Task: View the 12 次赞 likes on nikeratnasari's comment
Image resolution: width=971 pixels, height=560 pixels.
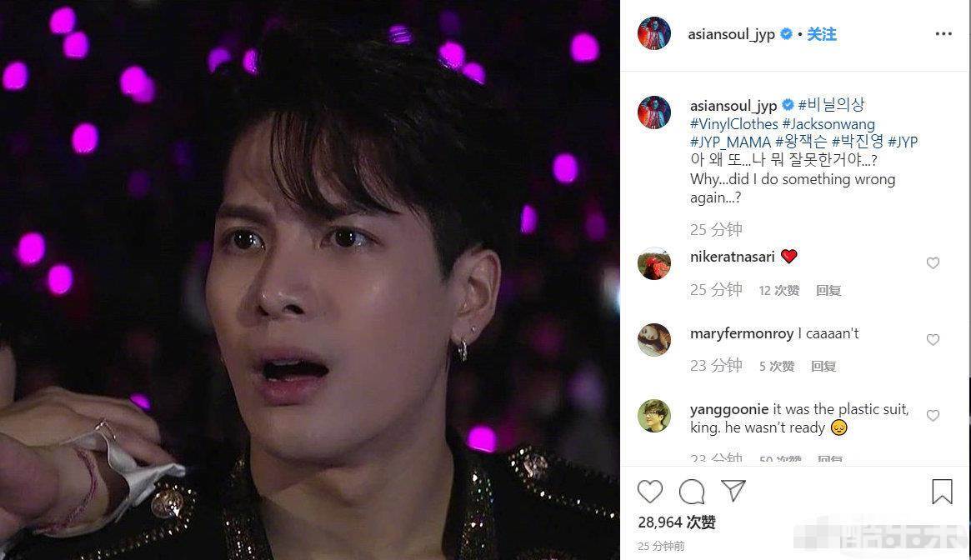Action: click(x=779, y=291)
